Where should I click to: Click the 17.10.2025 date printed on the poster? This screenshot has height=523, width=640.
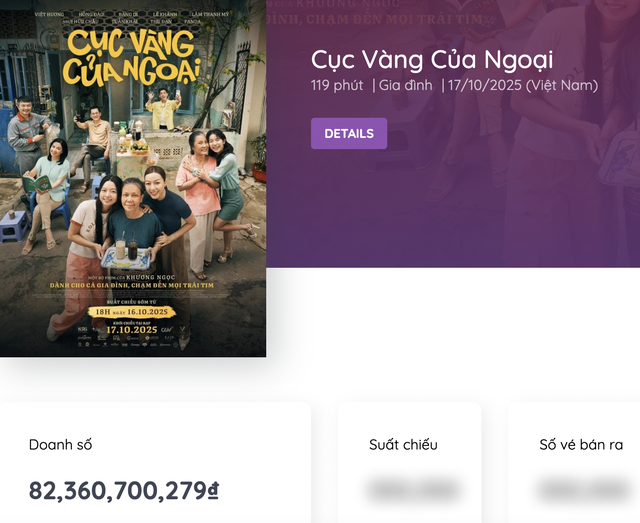pos(131,328)
